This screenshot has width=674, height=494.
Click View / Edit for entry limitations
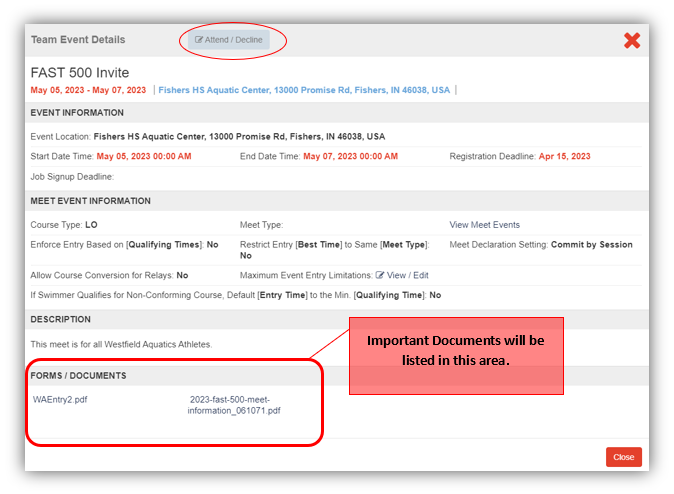click(402, 275)
